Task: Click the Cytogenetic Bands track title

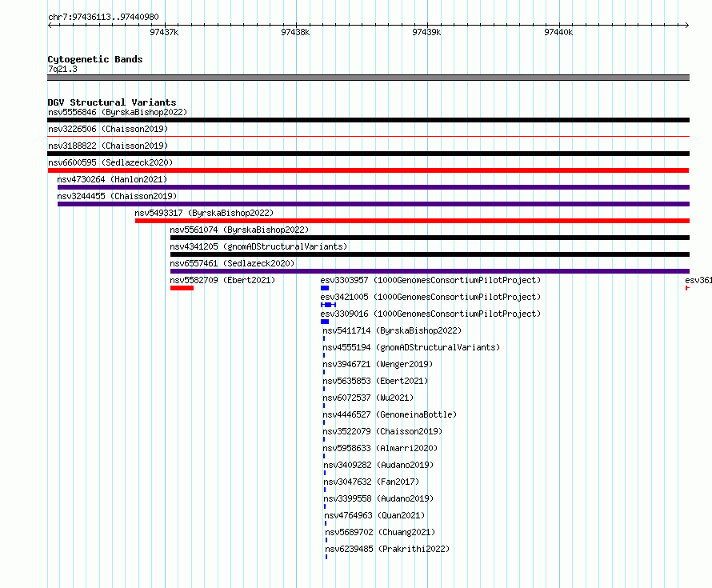Action: 95,59
